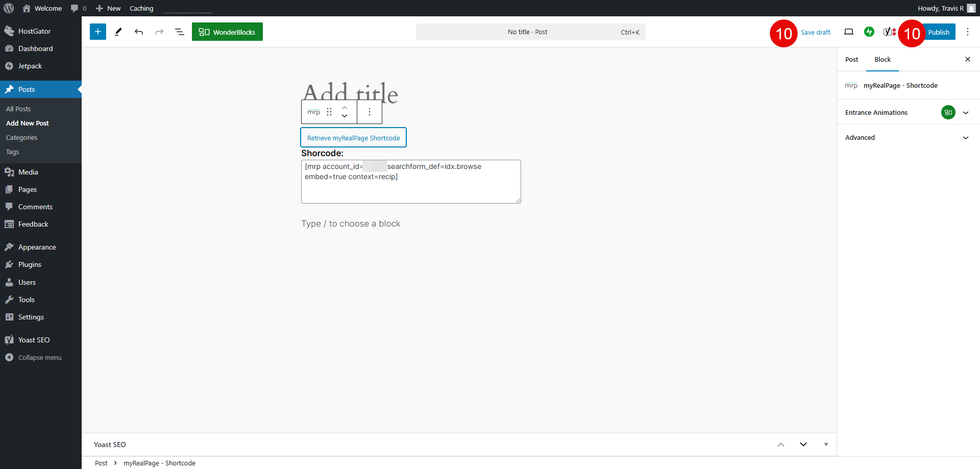Open the WonderBlocks library
Screen dimensions: 980x469
227,32
